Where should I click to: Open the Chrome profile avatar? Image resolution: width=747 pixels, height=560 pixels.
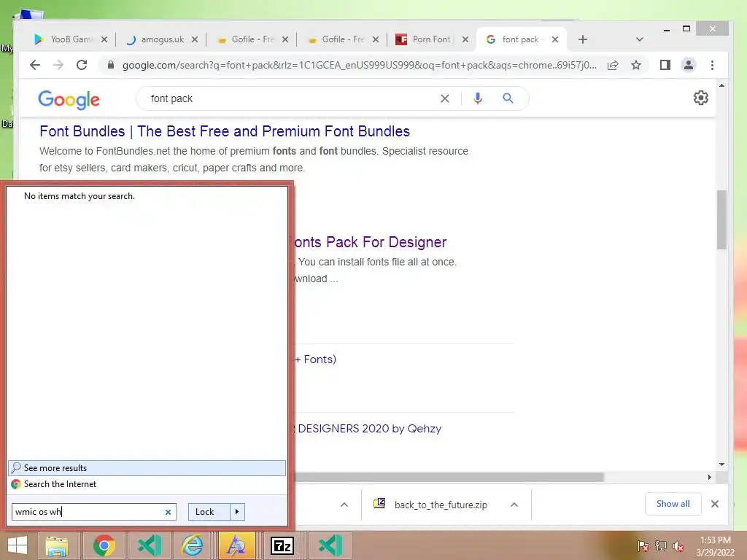689,65
